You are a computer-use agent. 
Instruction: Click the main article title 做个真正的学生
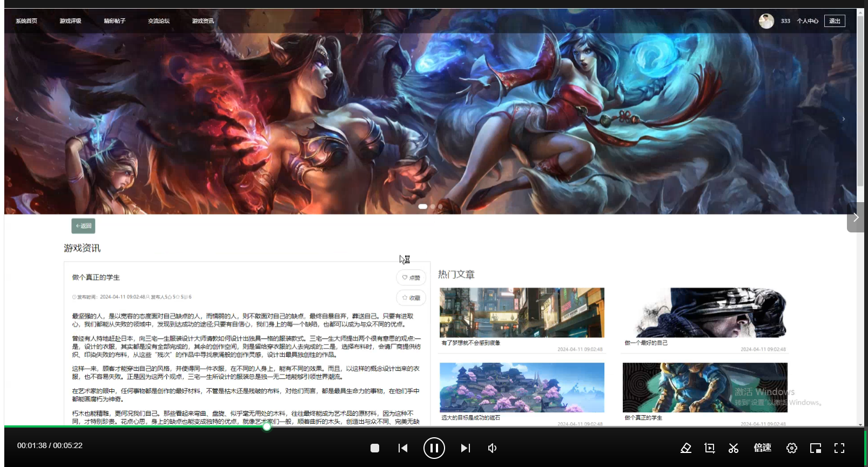pos(96,277)
